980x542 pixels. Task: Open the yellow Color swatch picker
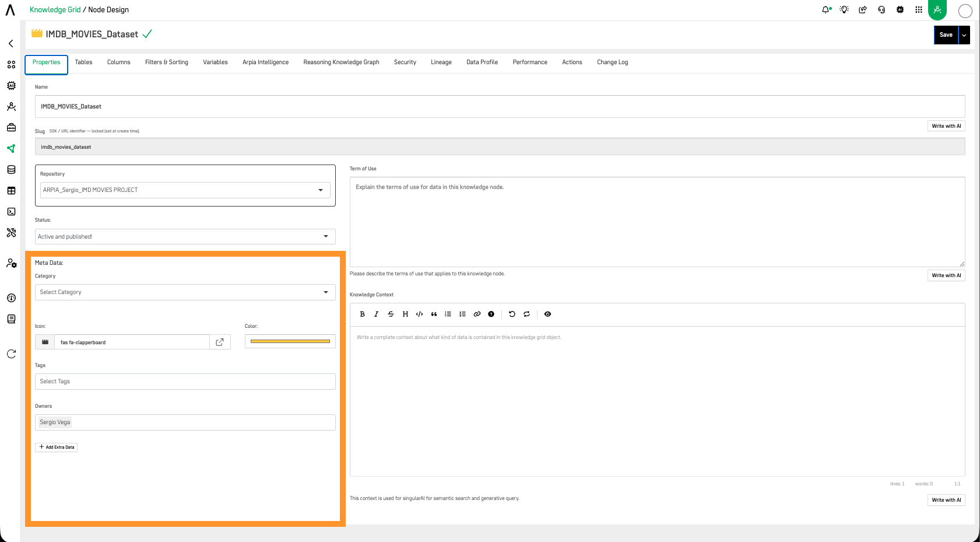290,341
